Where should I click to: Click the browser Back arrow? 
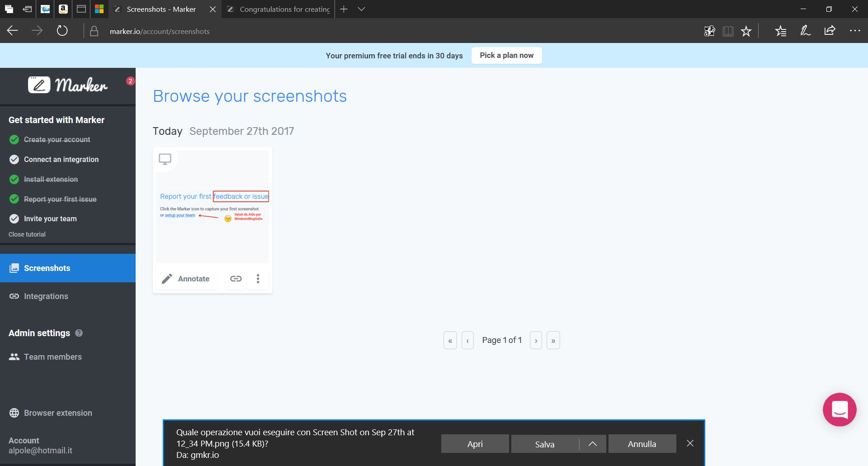[13, 31]
